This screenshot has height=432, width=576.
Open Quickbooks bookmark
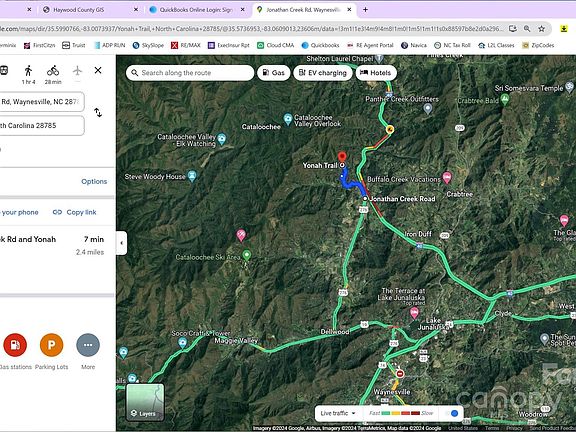(320, 45)
